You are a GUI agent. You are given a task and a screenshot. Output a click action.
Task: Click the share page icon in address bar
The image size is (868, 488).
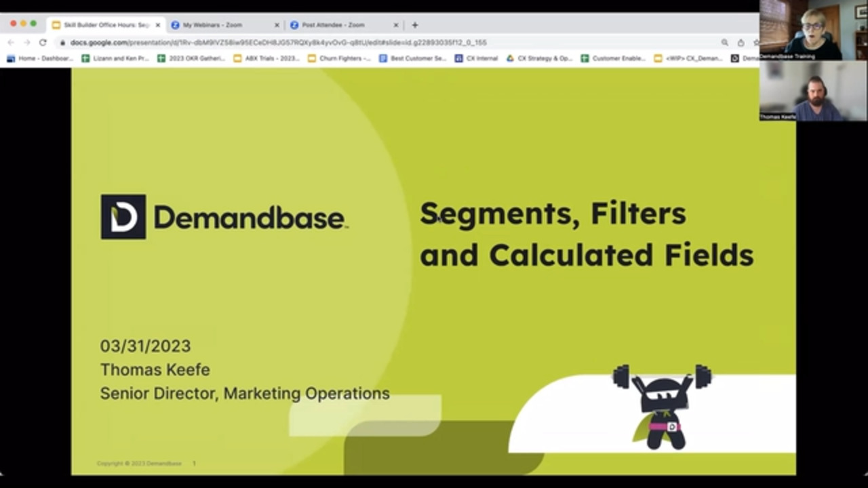click(741, 42)
